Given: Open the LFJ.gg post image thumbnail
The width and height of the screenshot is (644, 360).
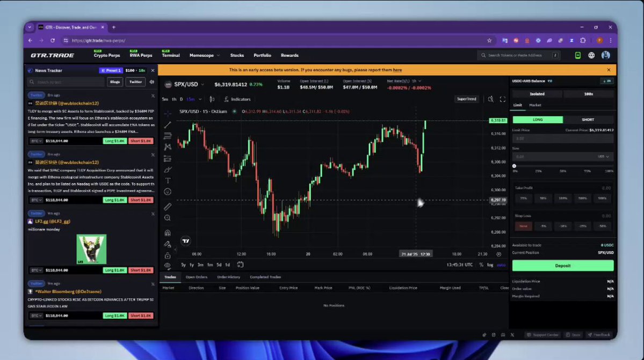Looking at the screenshot, I should 91,249.
